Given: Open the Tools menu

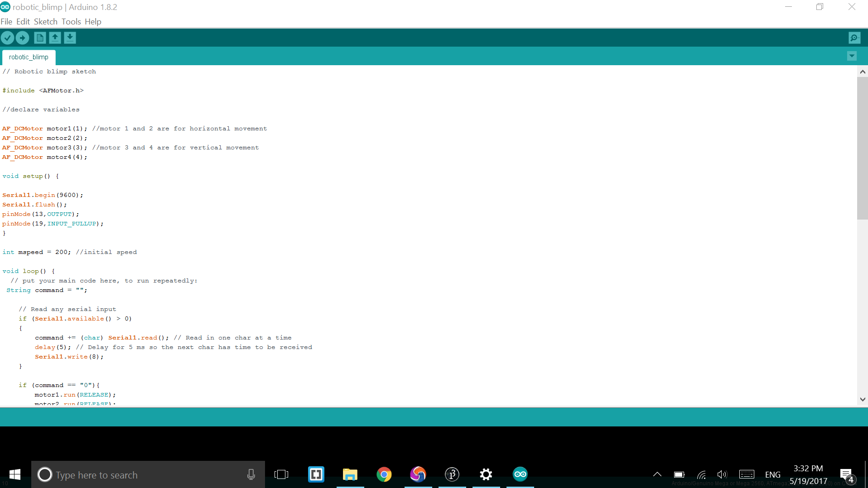Looking at the screenshot, I should click(x=71, y=22).
